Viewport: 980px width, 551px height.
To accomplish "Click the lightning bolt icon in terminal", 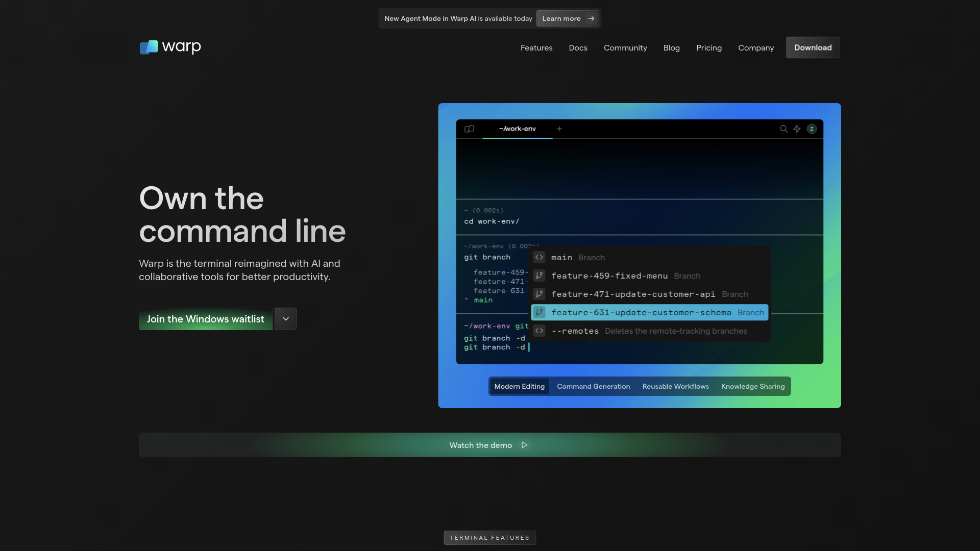I will 797,129.
